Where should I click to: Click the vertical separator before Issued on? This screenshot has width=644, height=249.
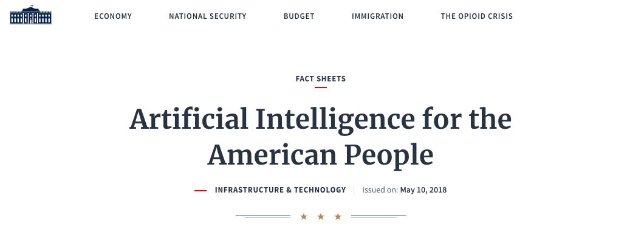pos(354,190)
